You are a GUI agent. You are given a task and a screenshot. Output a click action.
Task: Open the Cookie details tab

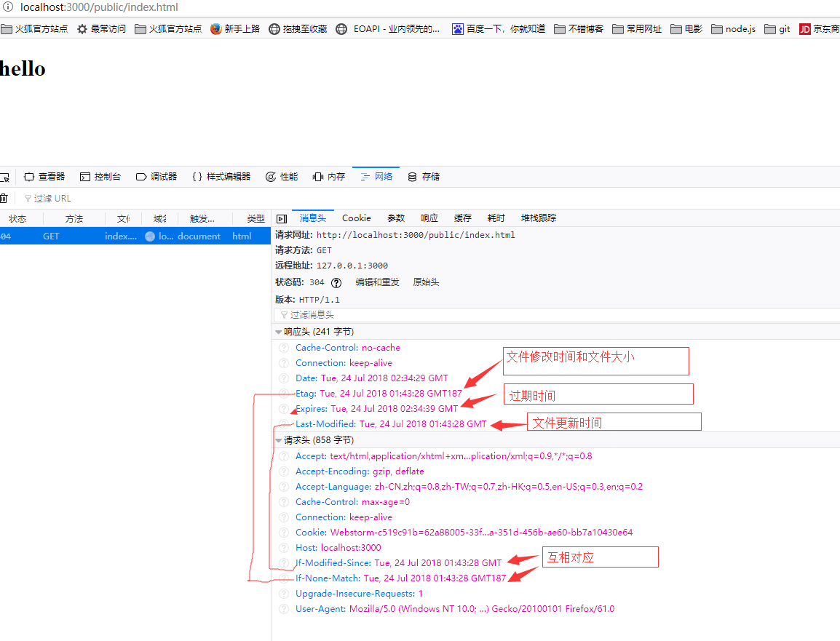tap(356, 218)
